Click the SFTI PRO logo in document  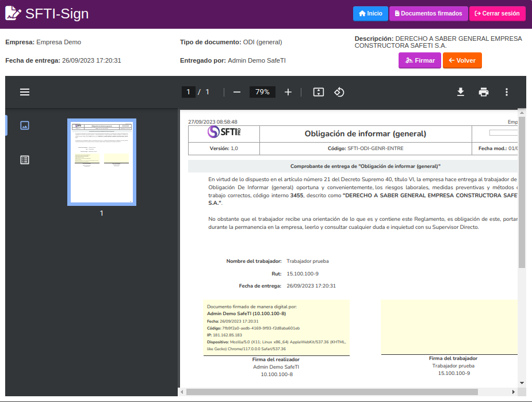[224, 132]
